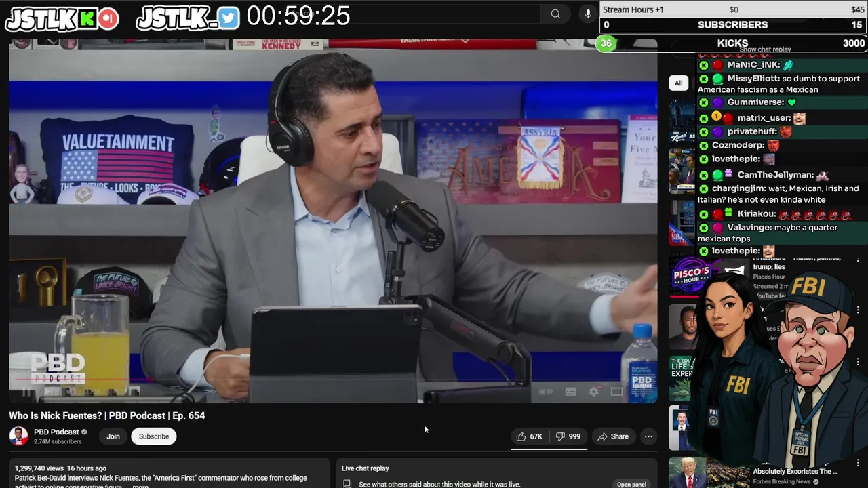This screenshot has height=488, width=868.
Task: Click the matrix_user username in chat
Action: tap(763, 118)
